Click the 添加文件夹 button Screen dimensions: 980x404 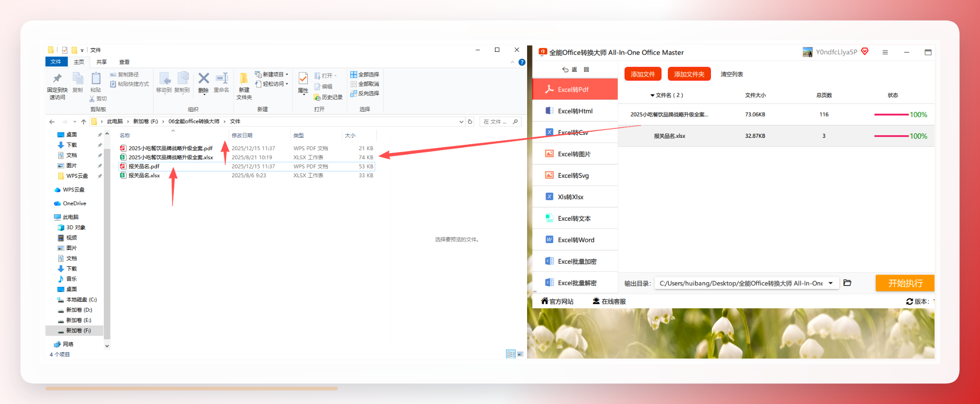[x=689, y=74]
